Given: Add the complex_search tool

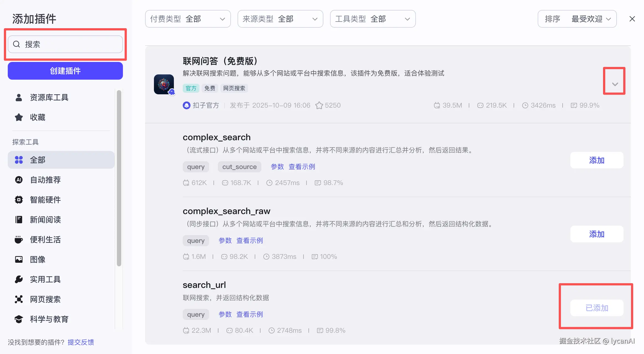Looking at the screenshot, I should (597, 160).
